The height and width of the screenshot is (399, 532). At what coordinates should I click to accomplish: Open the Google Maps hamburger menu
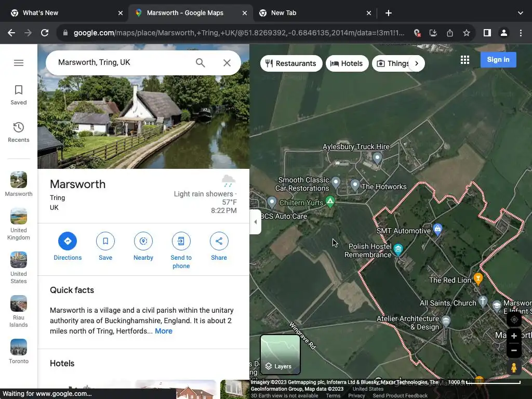[19, 63]
